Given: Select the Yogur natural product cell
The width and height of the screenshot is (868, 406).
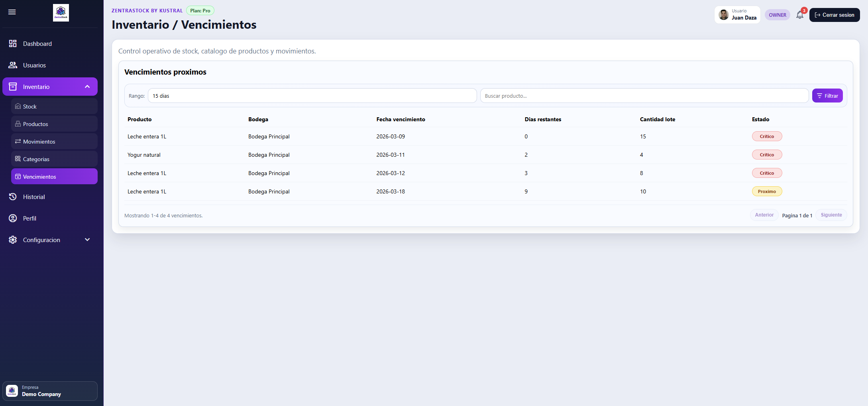Looking at the screenshot, I should pos(144,155).
